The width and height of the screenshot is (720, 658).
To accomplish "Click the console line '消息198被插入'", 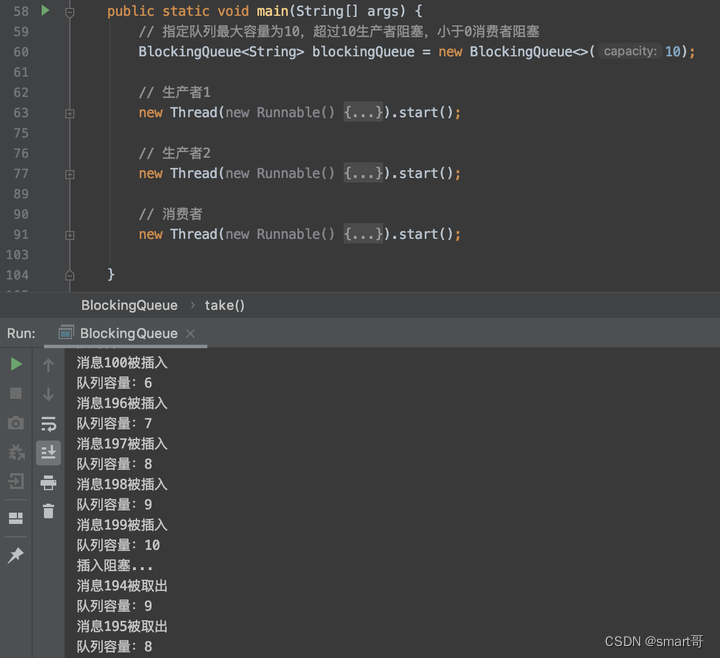I will coord(122,484).
